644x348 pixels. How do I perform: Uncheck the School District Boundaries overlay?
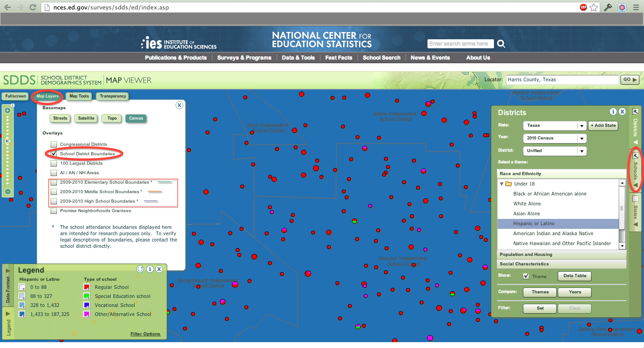[54, 153]
